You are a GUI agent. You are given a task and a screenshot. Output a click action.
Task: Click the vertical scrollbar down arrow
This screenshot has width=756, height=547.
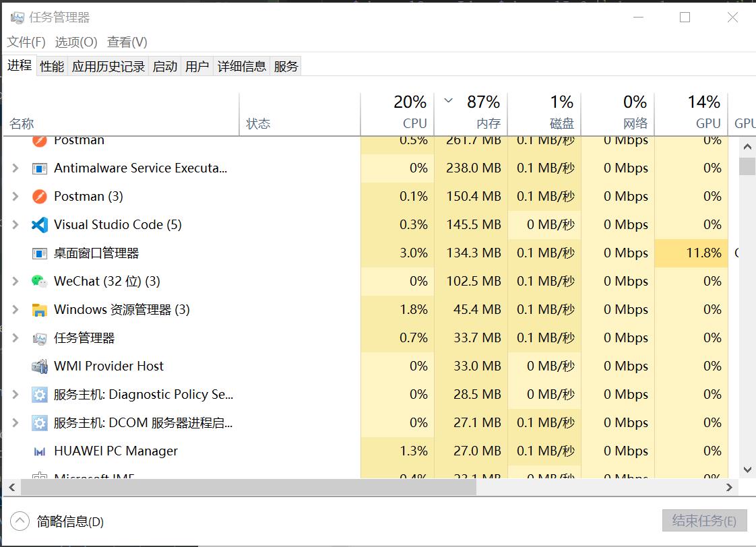pyautogui.click(x=747, y=470)
